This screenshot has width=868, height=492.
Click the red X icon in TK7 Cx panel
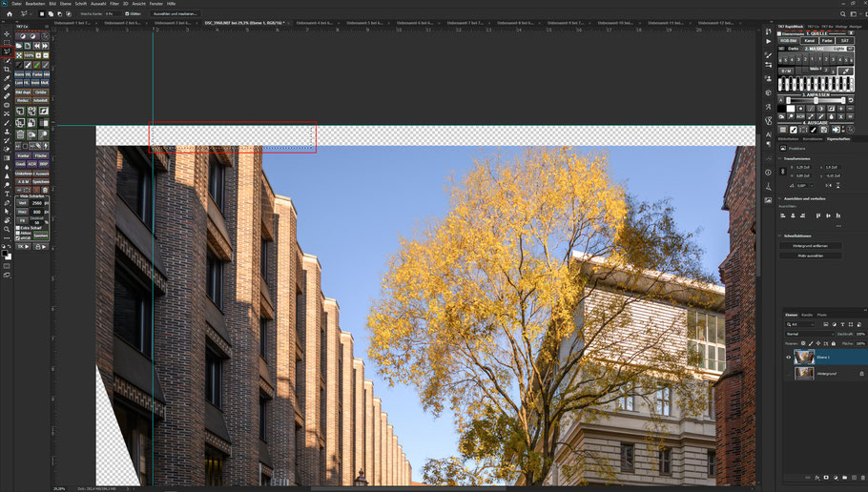(37, 190)
